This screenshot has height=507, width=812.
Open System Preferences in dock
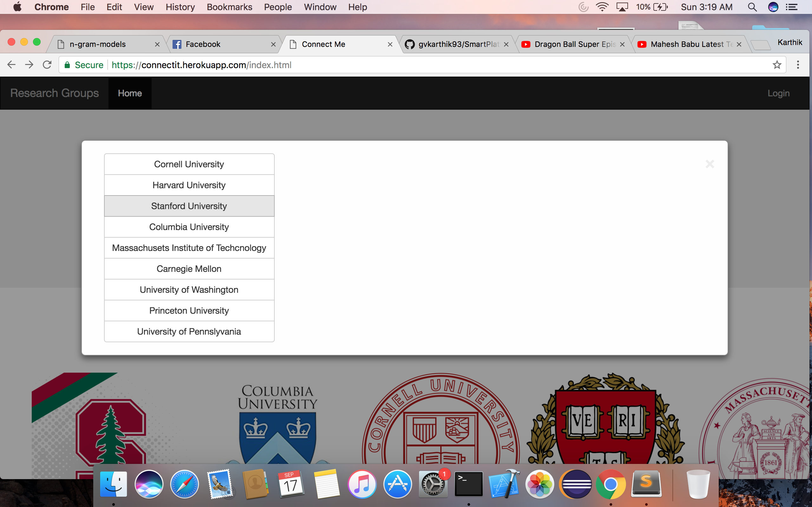point(433,484)
